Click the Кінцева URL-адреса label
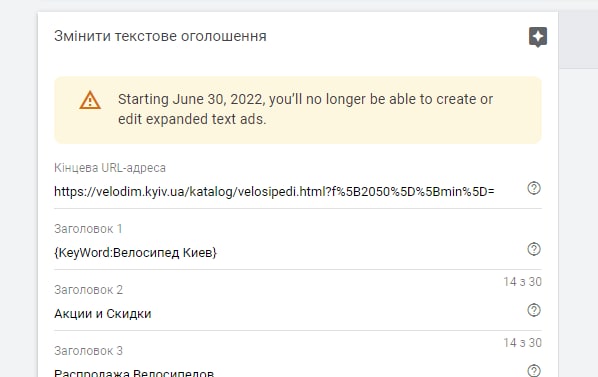 click(110, 168)
